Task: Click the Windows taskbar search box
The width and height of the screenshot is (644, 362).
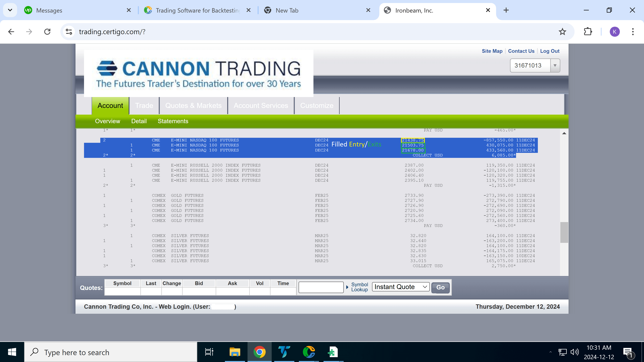Action: click(x=111, y=352)
